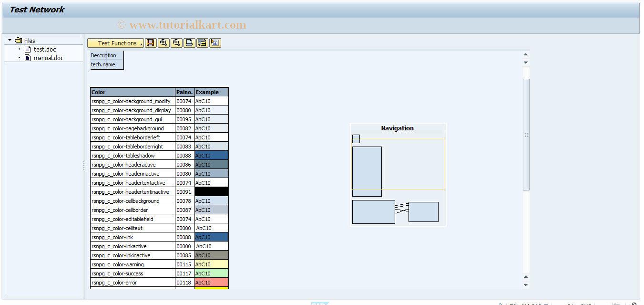Viewport: 644px width, 305px height.
Task: Click the tableshadow blue example swatch
Action: point(211,156)
